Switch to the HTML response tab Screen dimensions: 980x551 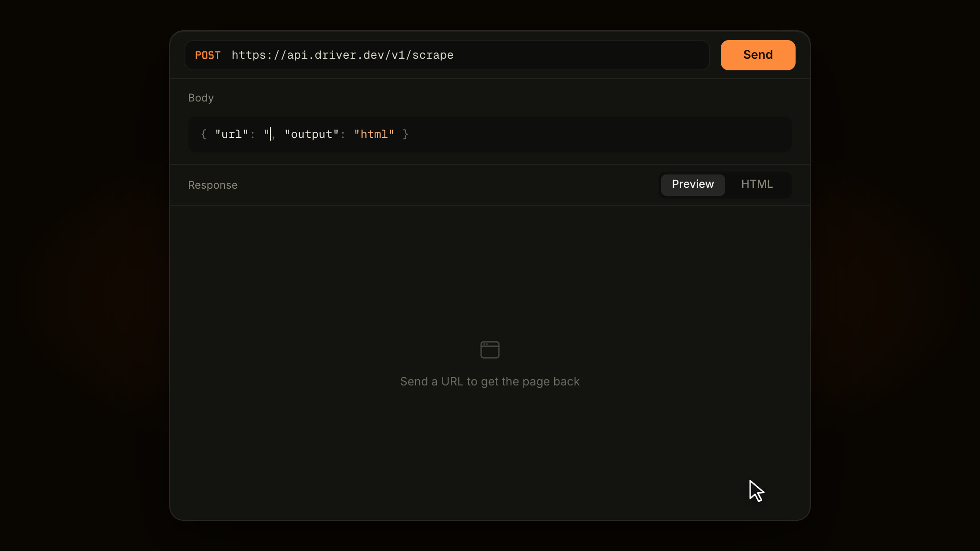(x=757, y=184)
